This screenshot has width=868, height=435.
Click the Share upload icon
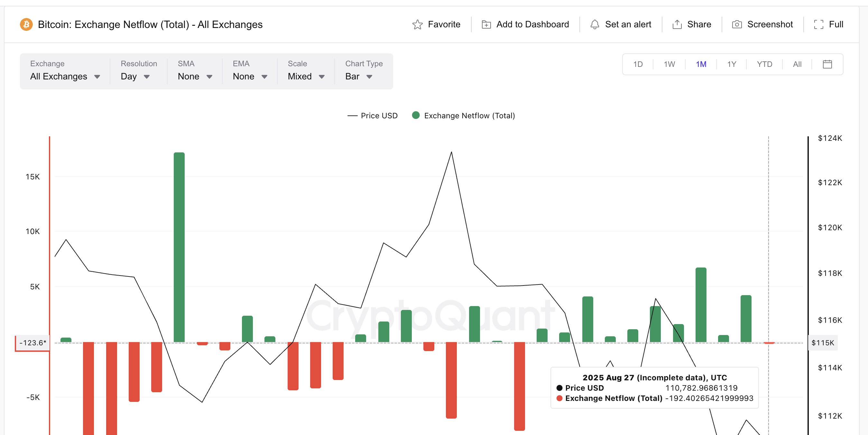[x=677, y=24]
